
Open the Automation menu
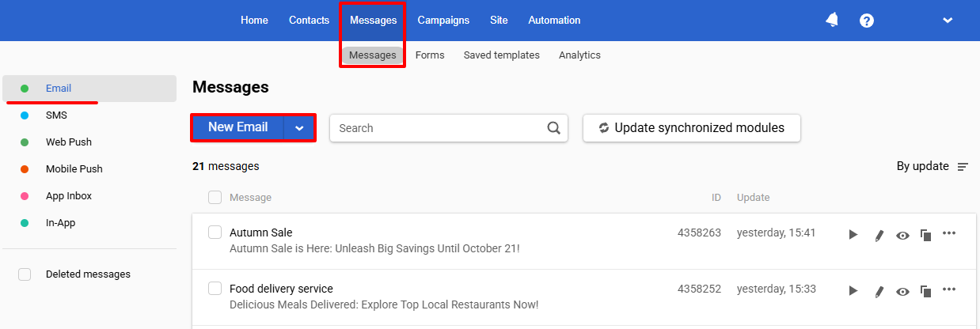pos(554,21)
